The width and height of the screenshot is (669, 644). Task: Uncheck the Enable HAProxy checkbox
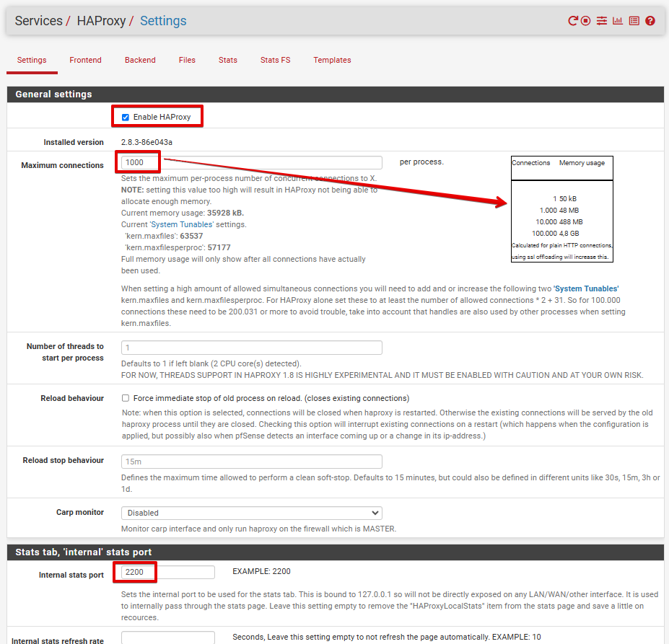[x=126, y=117]
